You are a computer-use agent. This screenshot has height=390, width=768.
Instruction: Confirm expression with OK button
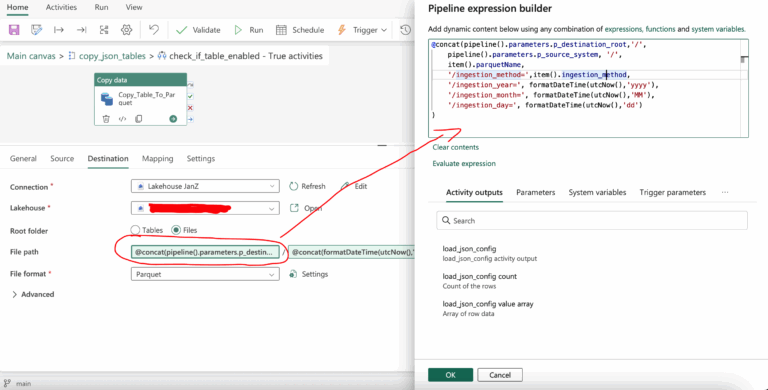[x=451, y=375]
